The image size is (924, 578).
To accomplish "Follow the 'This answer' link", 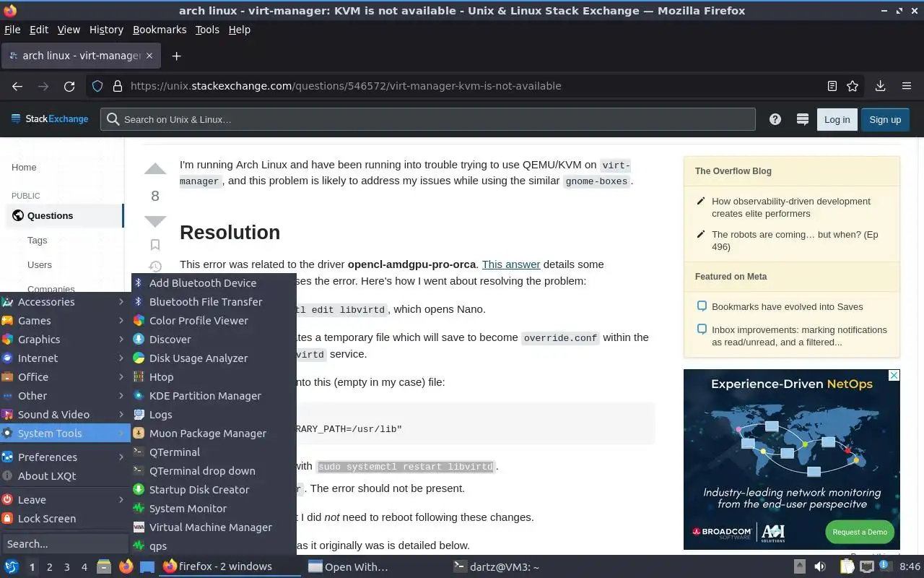I will 511,264.
